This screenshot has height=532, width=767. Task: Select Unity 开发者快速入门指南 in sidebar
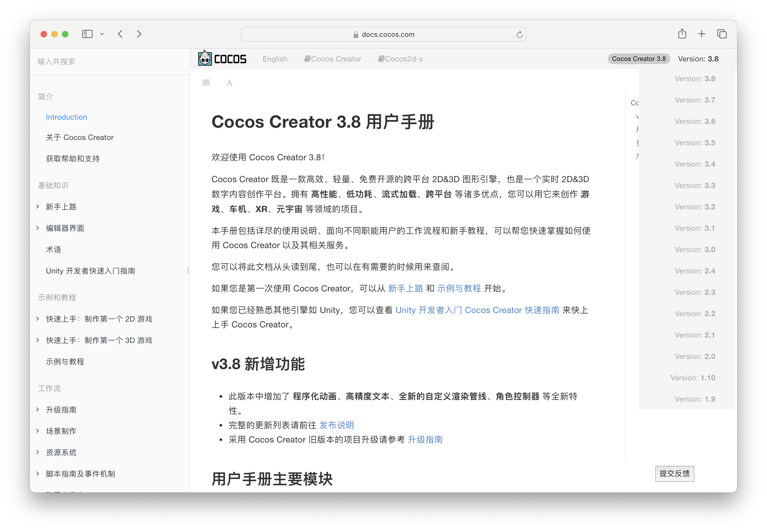90,271
